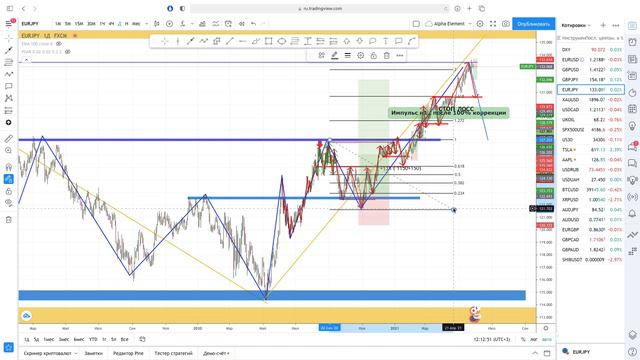
Task: Open selected drawing's settings gear
Action: [x=360, y=56]
